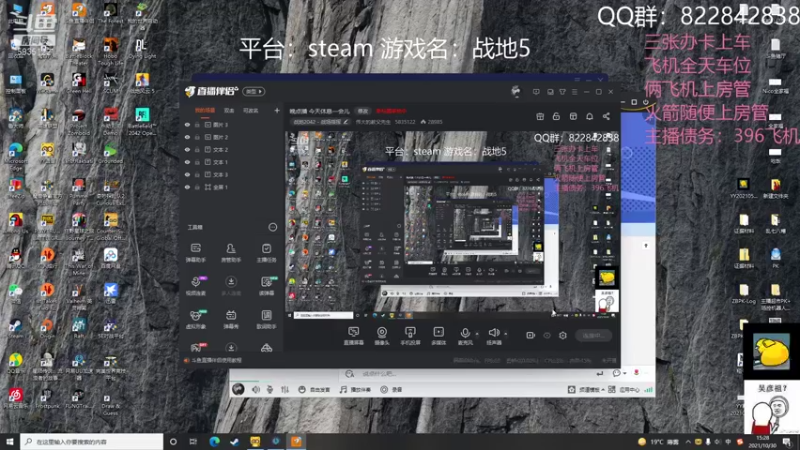Image resolution: width=800 pixels, height=450 pixels.
Task: Open the Battlefield 2042 Open desktop icon
Action: coord(142,120)
